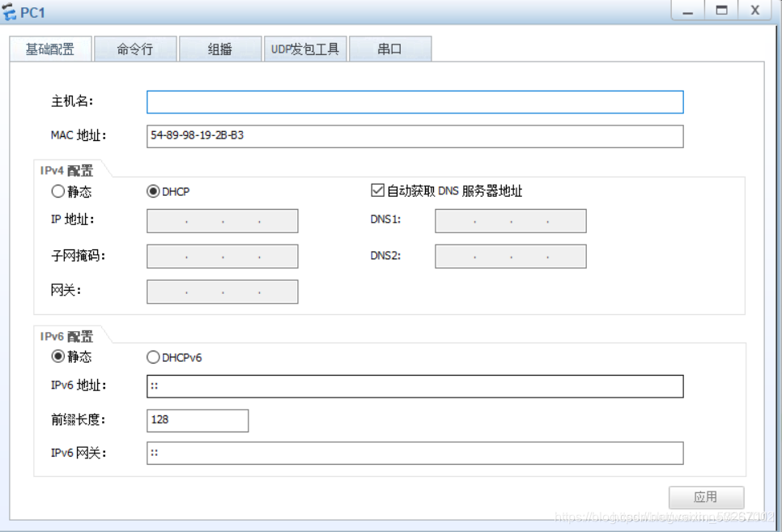Click the 子网掩码 field

(223, 257)
